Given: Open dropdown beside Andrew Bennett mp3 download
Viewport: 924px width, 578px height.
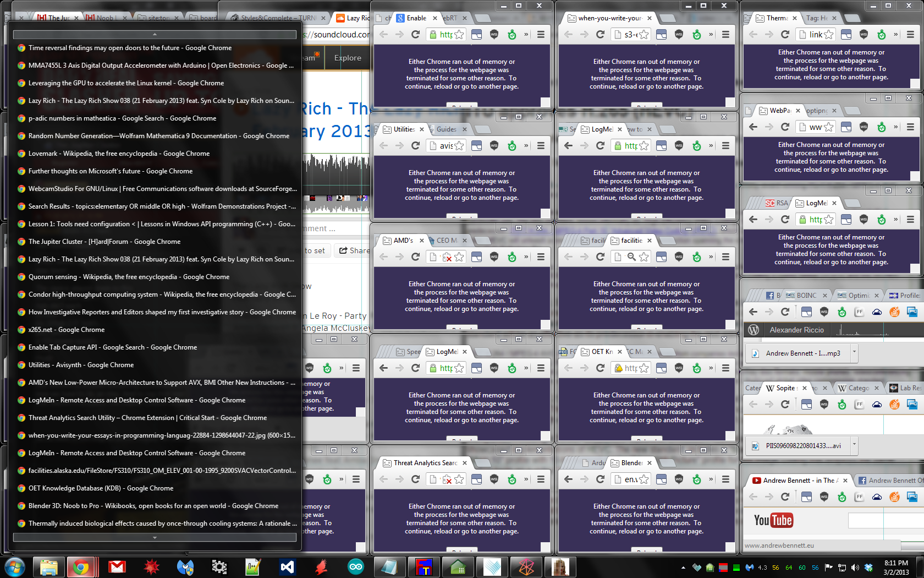Looking at the screenshot, I should point(854,352).
